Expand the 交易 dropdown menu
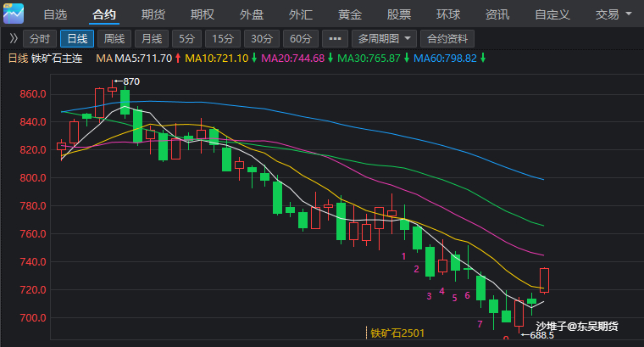Image resolution: width=644 pixels, height=347 pixels. tap(613, 14)
